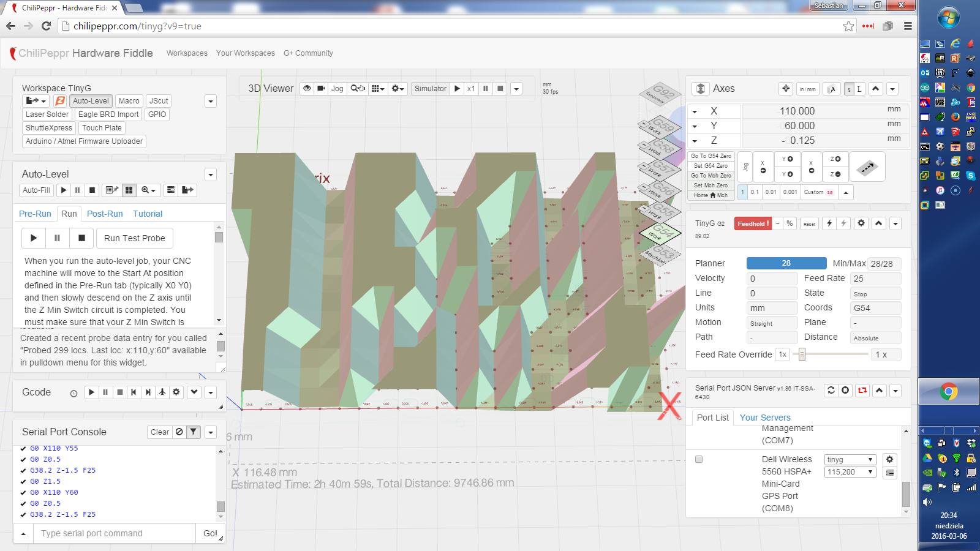This screenshot has width=980, height=551.
Task: Play the Gcode file
Action: (91, 392)
